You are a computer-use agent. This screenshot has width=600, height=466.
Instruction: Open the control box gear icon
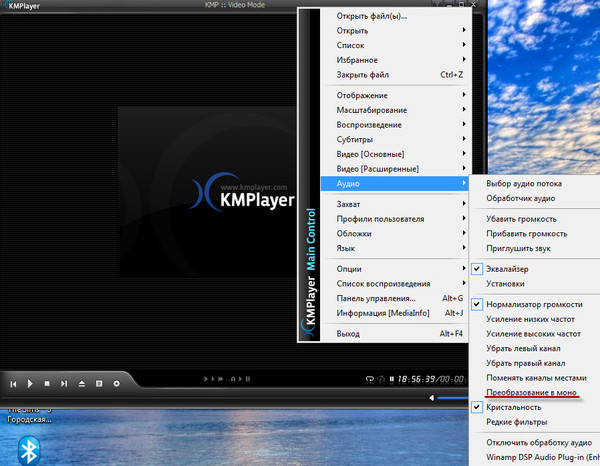117,383
